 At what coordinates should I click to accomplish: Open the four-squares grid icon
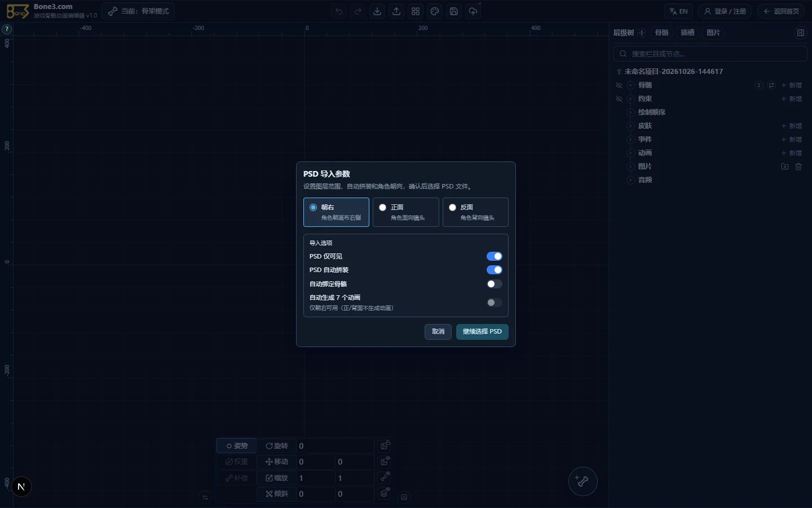coord(416,11)
